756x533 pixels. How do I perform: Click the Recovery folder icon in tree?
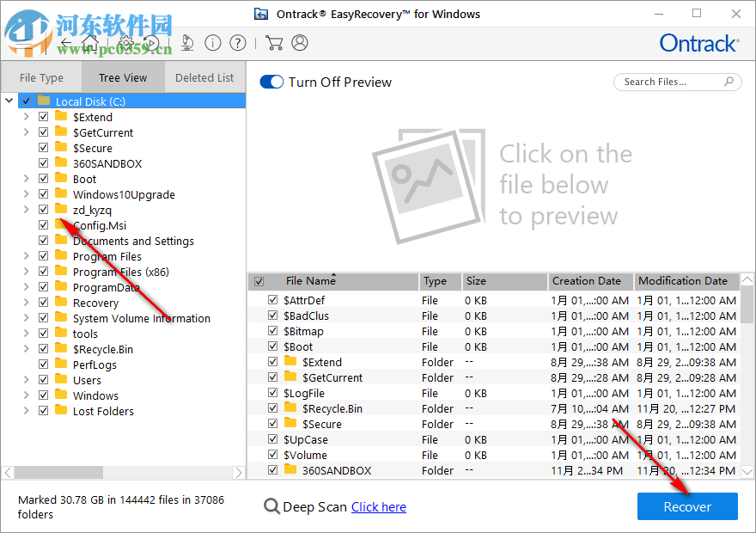(x=61, y=302)
